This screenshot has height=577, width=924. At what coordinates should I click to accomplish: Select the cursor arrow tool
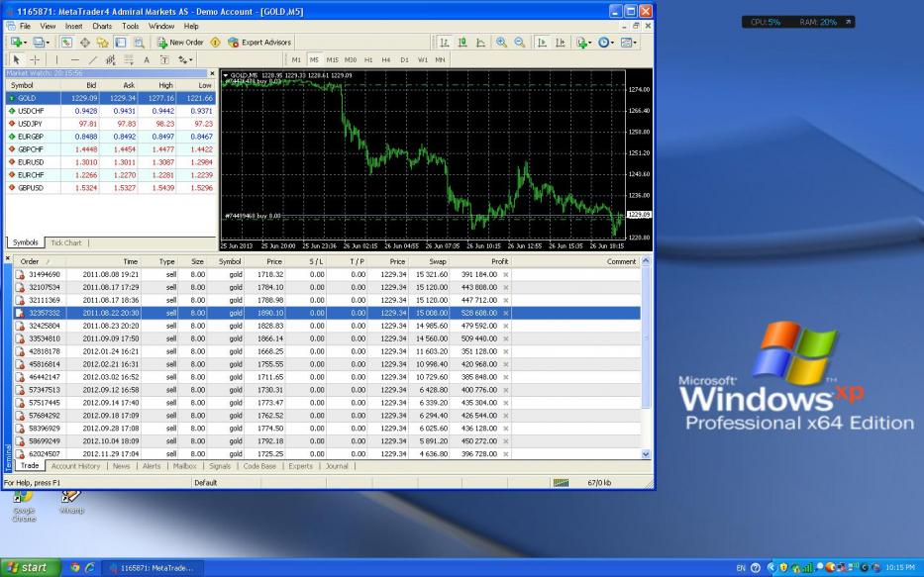17,60
